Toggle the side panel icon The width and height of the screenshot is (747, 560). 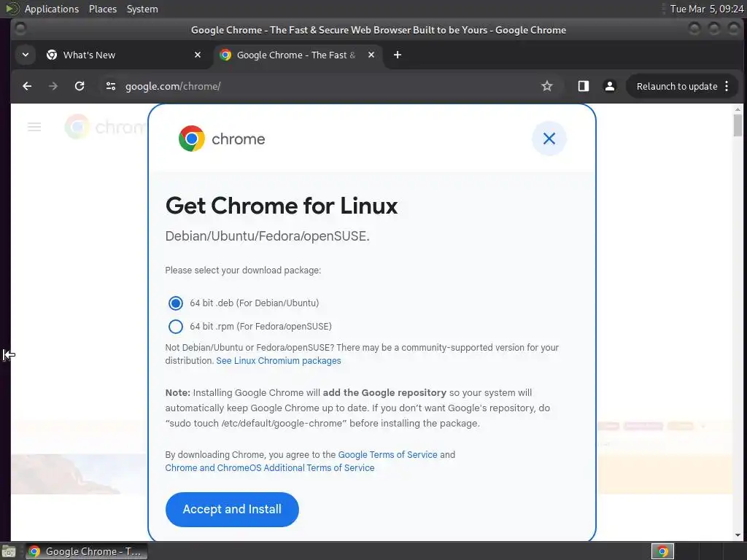583,86
